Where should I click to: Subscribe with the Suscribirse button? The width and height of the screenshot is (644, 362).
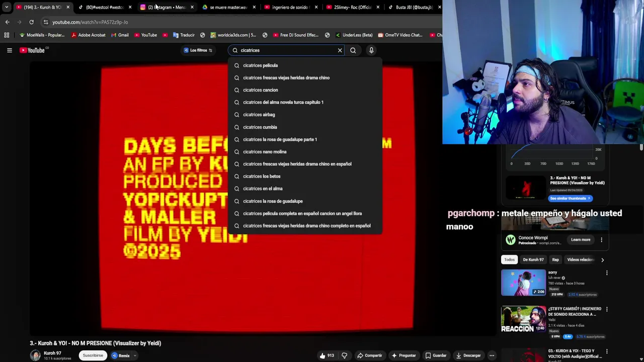[x=93, y=355]
